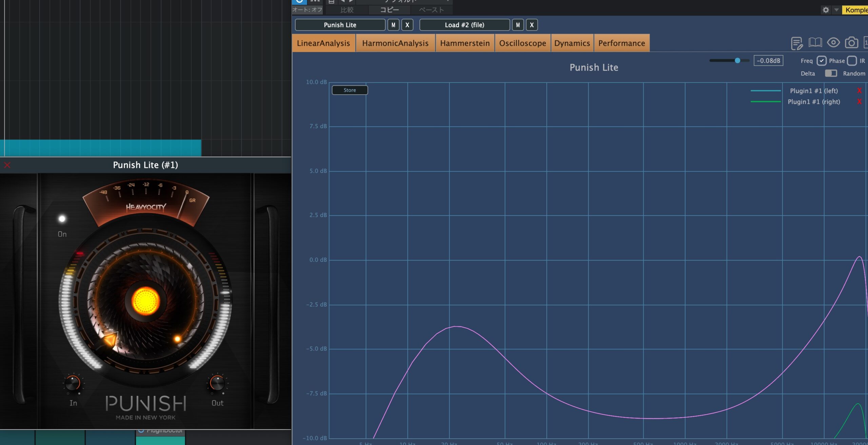The image size is (868, 445).
Task: Toggle the Freq checkbox
Action: coord(821,61)
